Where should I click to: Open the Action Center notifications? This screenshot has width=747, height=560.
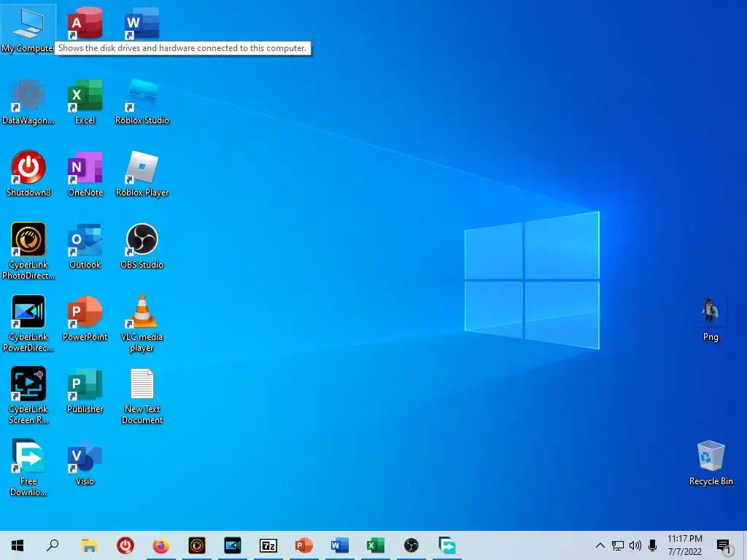click(724, 545)
